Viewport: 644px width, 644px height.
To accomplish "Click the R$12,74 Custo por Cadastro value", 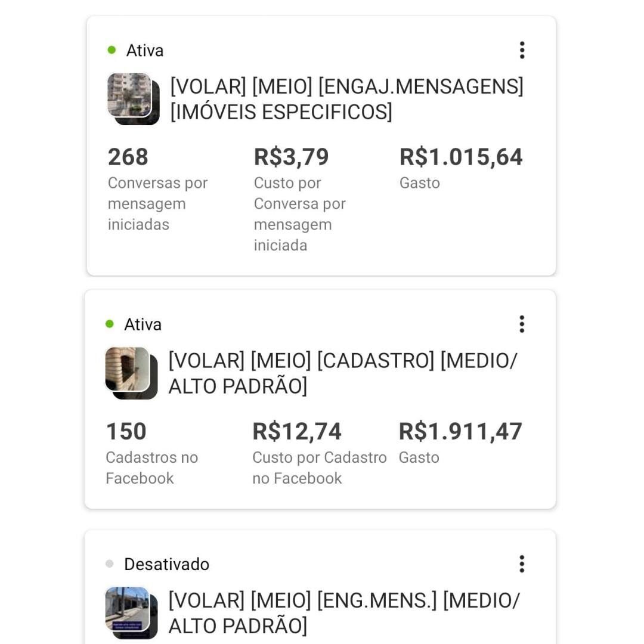I will 297,432.
